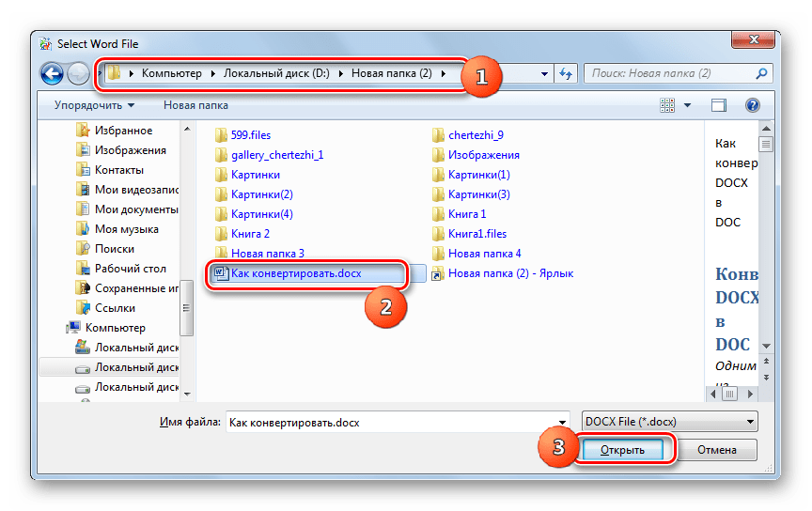Click the Книга1.files folder icon
This screenshot has height=511, width=812.
pyautogui.click(x=438, y=234)
